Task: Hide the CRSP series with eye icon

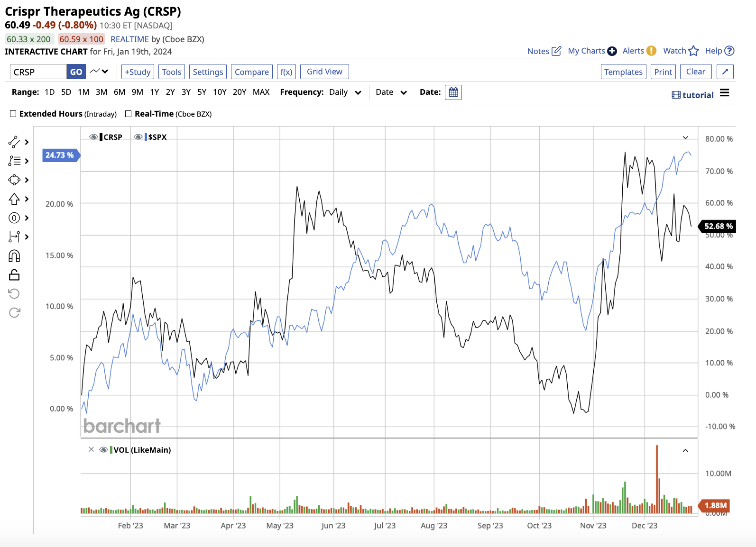Action: click(94, 137)
